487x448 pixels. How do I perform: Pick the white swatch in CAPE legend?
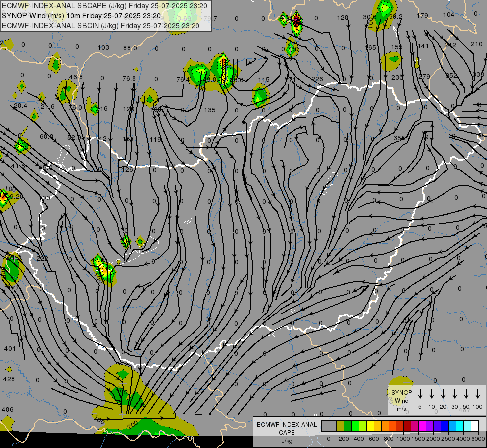pyautogui.click(x=475, y=426)
